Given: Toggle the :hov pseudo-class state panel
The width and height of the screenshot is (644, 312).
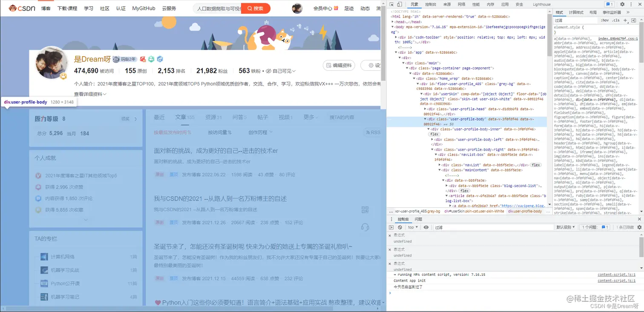Looking at the screenshot, I should click(x=605, y=20).
